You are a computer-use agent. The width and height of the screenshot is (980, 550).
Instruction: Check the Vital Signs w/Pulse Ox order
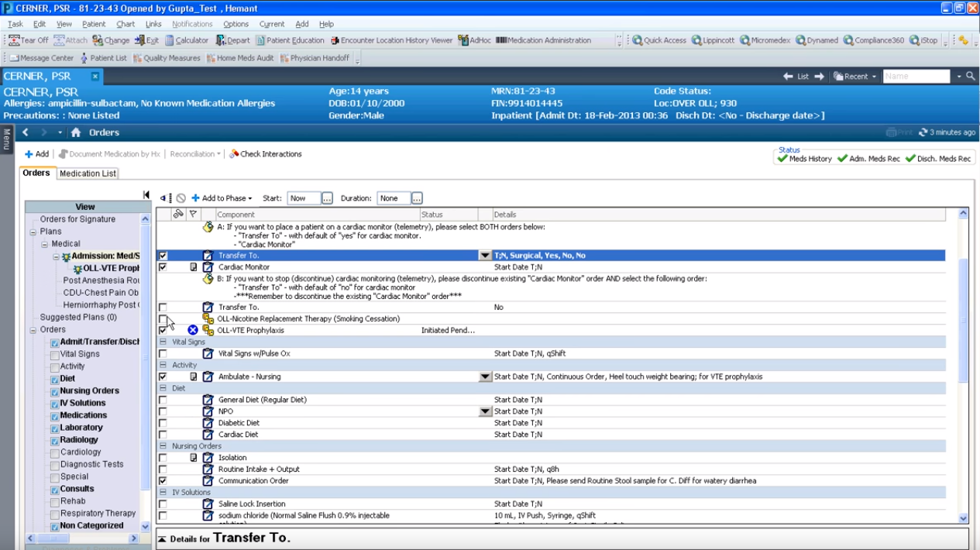163,354
